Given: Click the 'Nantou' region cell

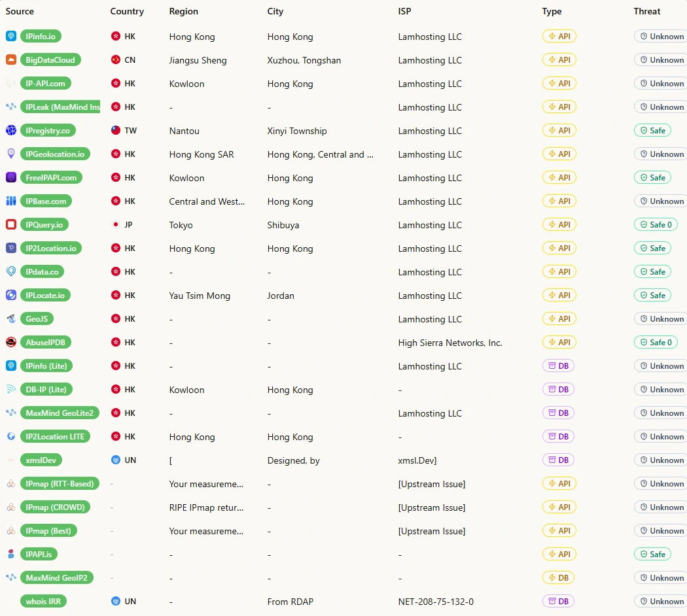Looking at the screenshot, I should (185, 131).
